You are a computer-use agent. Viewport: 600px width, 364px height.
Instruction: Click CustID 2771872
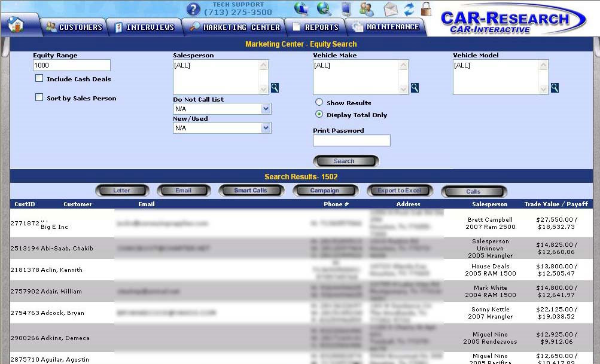coord(25,224)
